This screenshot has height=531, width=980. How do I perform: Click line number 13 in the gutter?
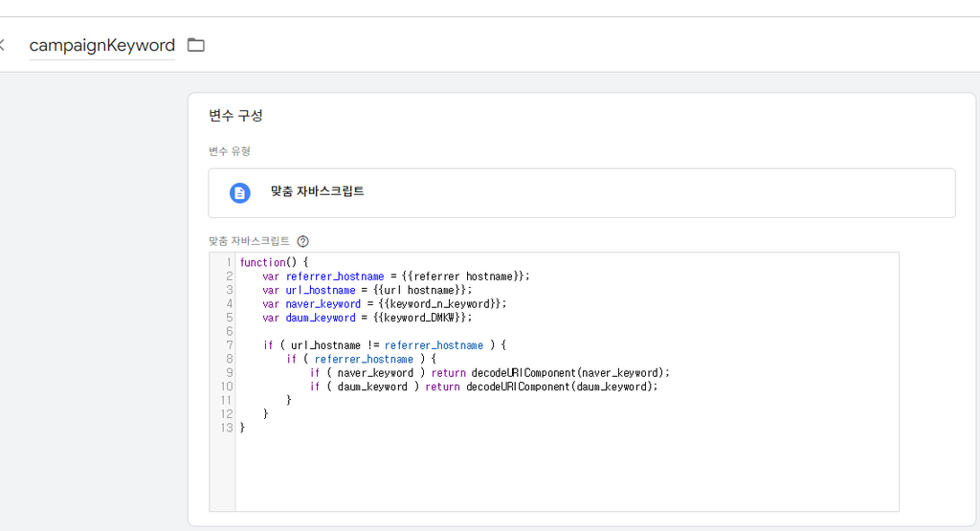tap(226, 428)
